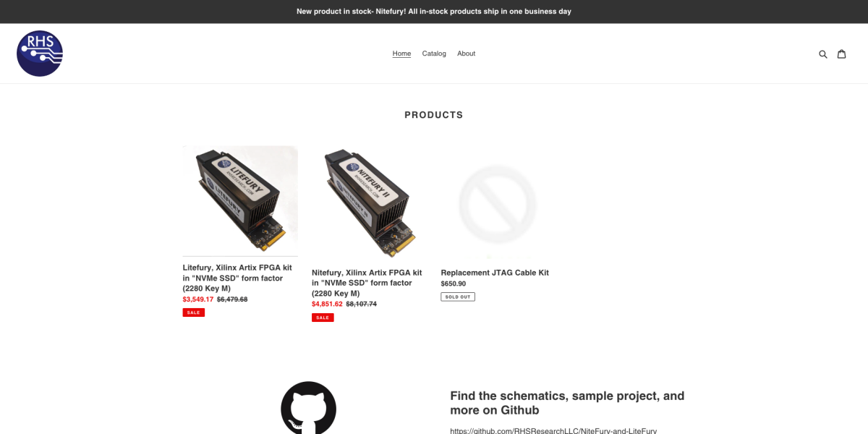Screen dimensions: 868x434
Task: Click the Litefury sale price $3,549.17
Action: 198,299
